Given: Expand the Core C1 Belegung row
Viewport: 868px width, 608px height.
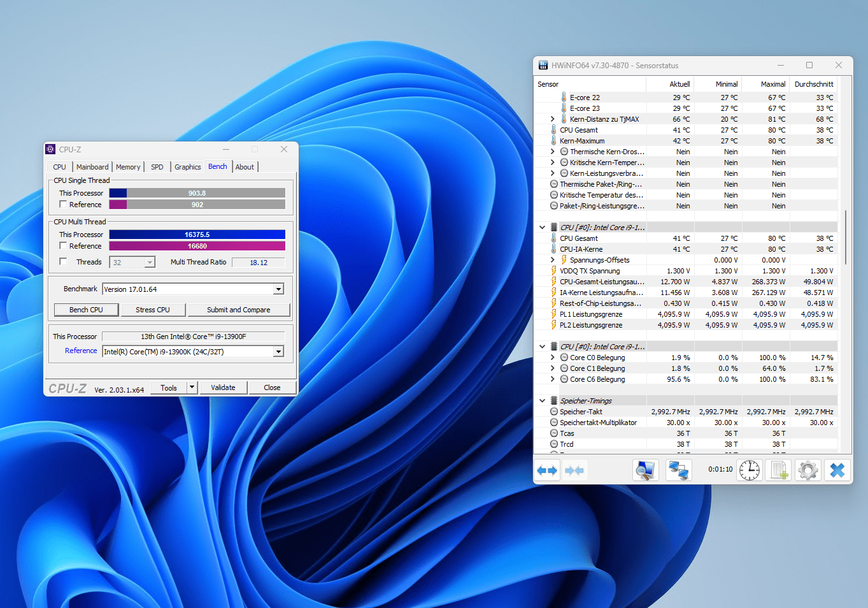Looking at the screenshot, I should click(x=552, y=368).
